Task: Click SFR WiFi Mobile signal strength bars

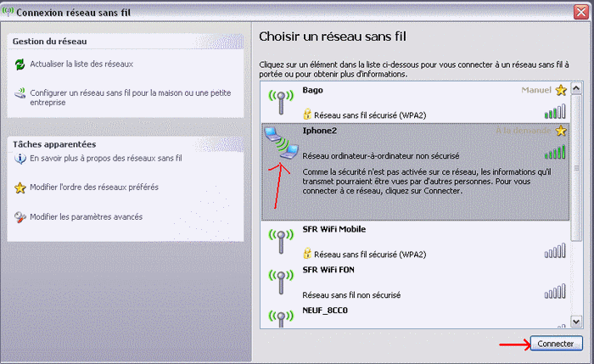Action: [555, 251]
